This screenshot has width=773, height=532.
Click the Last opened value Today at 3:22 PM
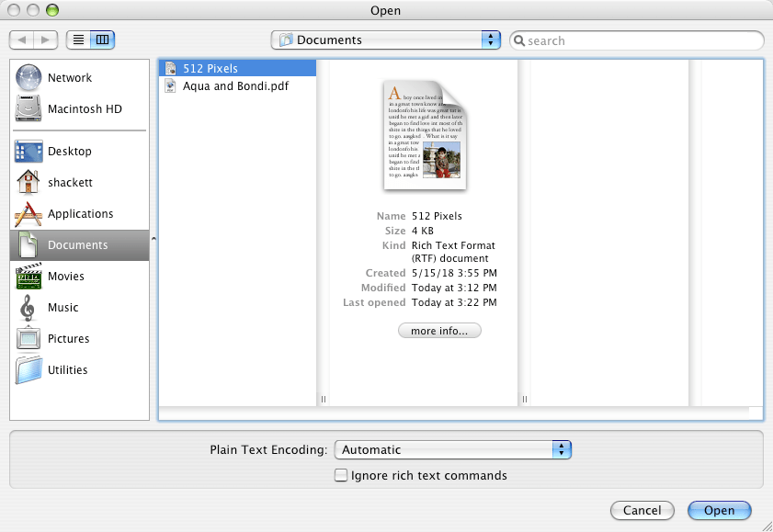click(x=455, y=302)
